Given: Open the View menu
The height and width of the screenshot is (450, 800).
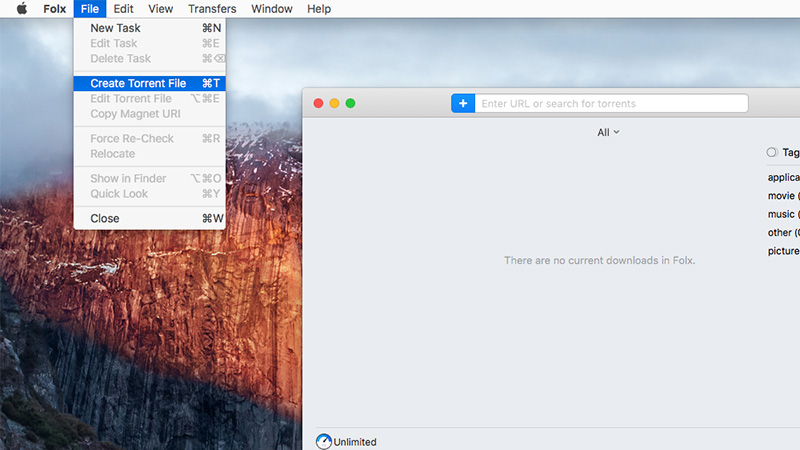Looking at the screenshot, I should click(161, 9).
